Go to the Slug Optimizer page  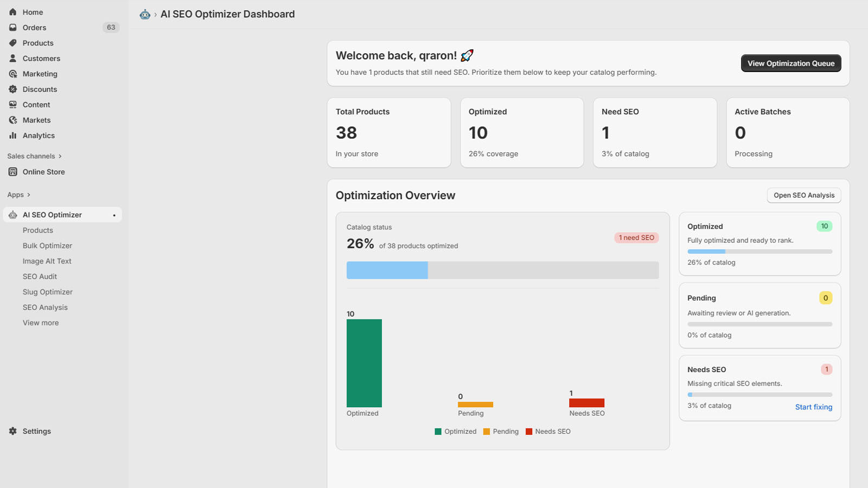pos(48,292)
